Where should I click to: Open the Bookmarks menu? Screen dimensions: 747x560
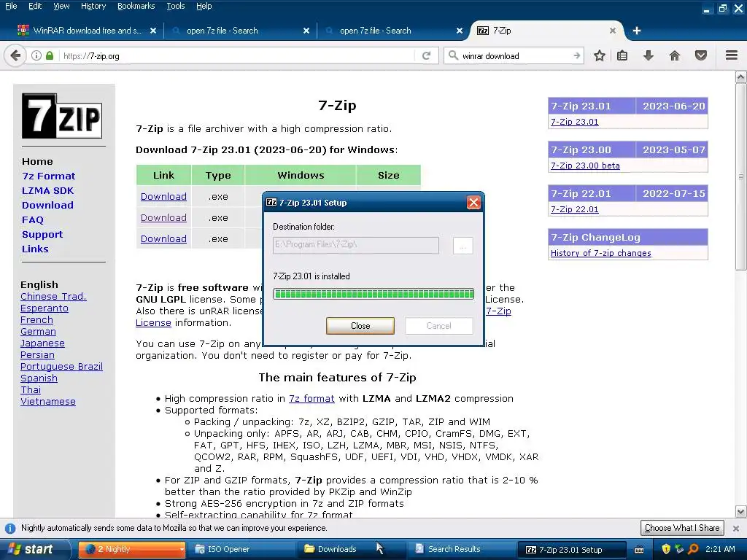(x=136, y=6)
